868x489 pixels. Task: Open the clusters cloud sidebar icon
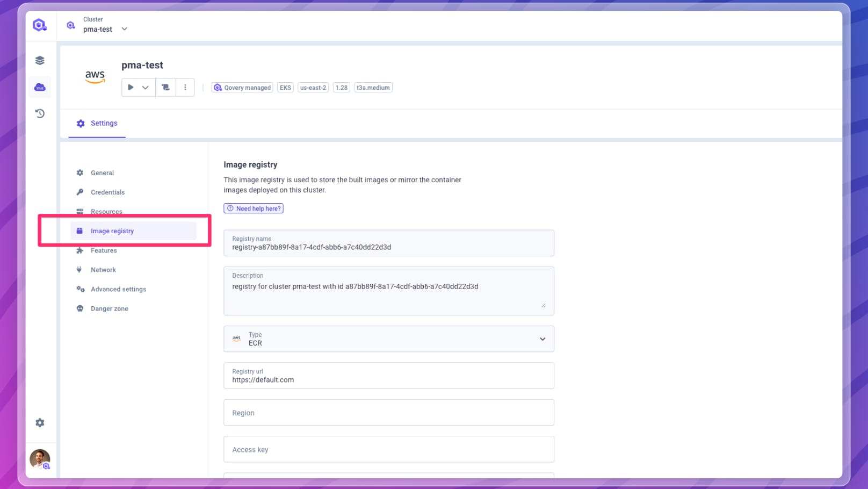tap(40, 87)
